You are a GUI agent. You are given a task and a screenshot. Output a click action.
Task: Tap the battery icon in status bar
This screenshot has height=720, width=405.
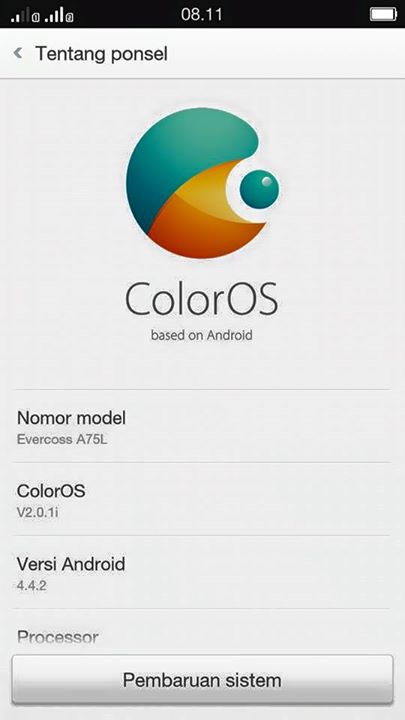click(x=383, y=14)
